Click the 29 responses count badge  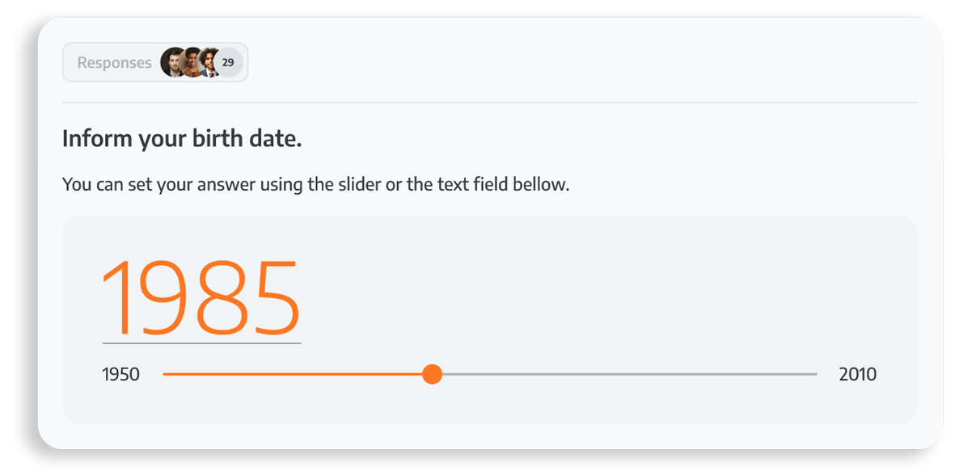click(x=228, y=62)
